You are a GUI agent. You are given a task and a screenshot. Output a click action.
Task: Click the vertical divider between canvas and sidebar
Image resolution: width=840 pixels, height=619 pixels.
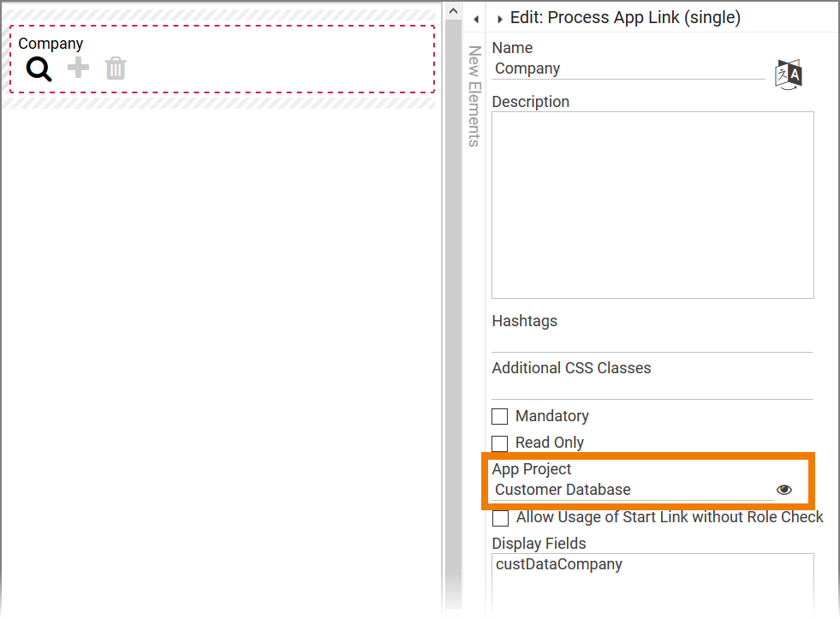[x=452, y=308]
